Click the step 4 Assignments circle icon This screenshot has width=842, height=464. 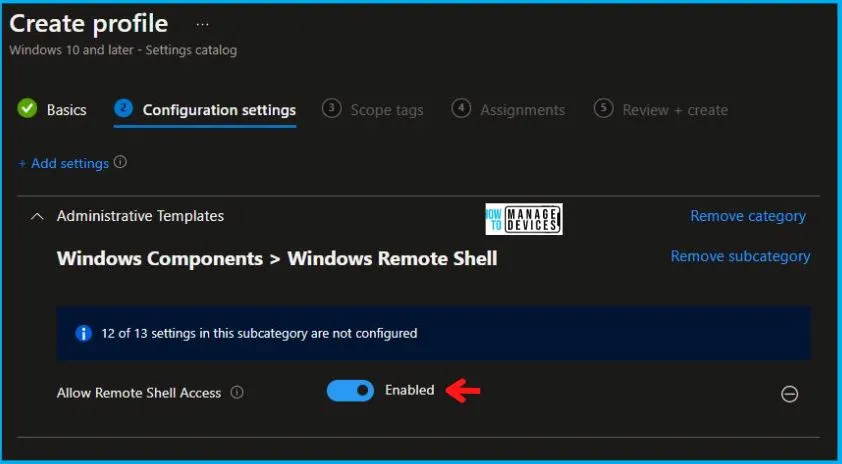(461, 109)
